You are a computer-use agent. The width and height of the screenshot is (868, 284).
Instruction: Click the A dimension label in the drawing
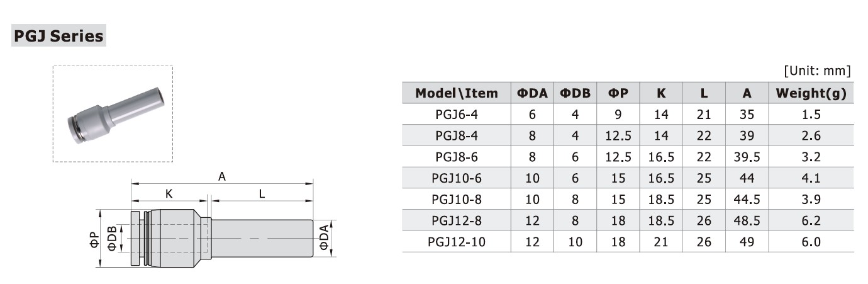click(222, 177)
